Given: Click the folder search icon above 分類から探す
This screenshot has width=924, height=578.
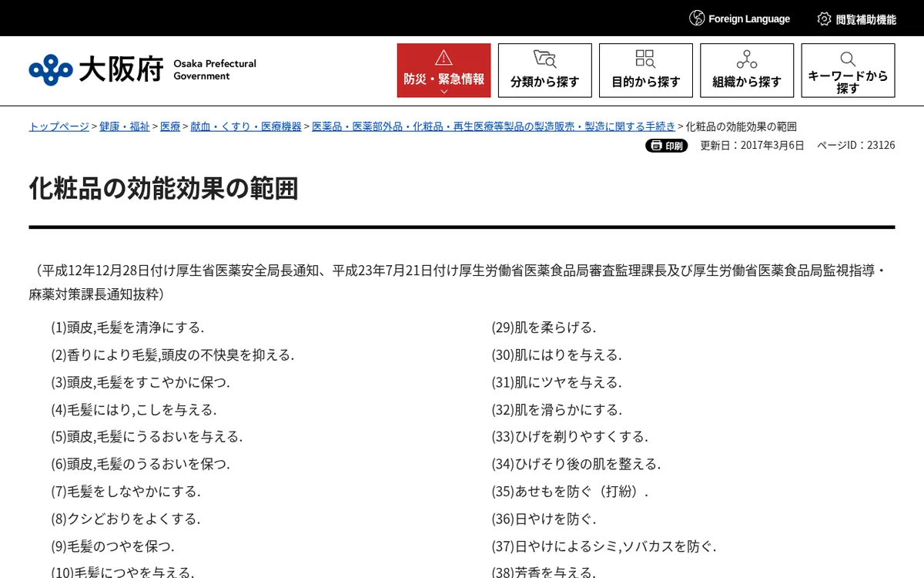Looking at the screenshot, I should pyautogui.click(x=544, y=59).
